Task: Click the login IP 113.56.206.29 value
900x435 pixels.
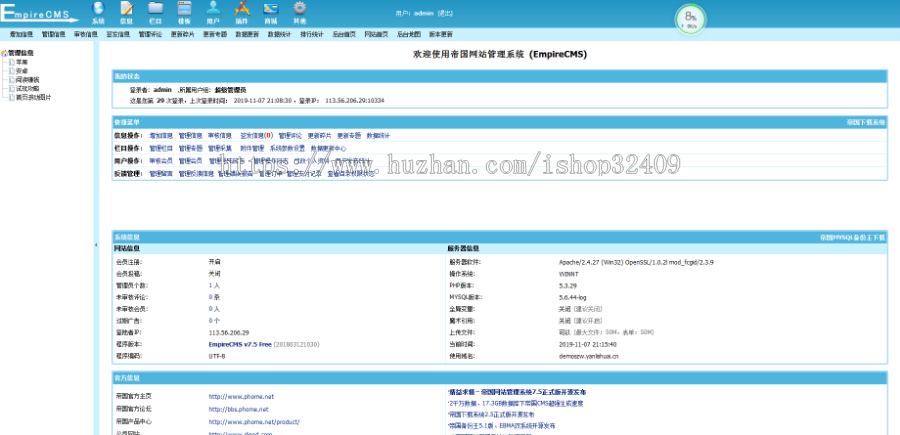Action: 229,332
